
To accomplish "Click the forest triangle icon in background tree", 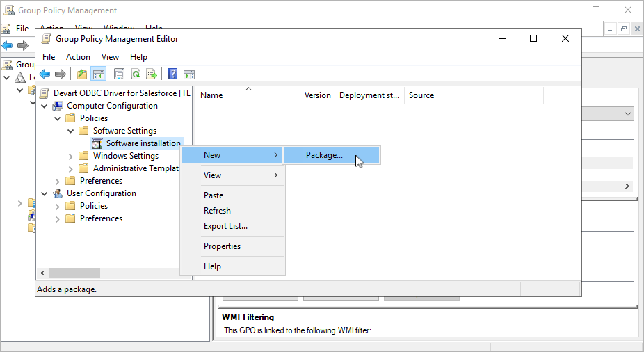I will (x=20, y=77).
